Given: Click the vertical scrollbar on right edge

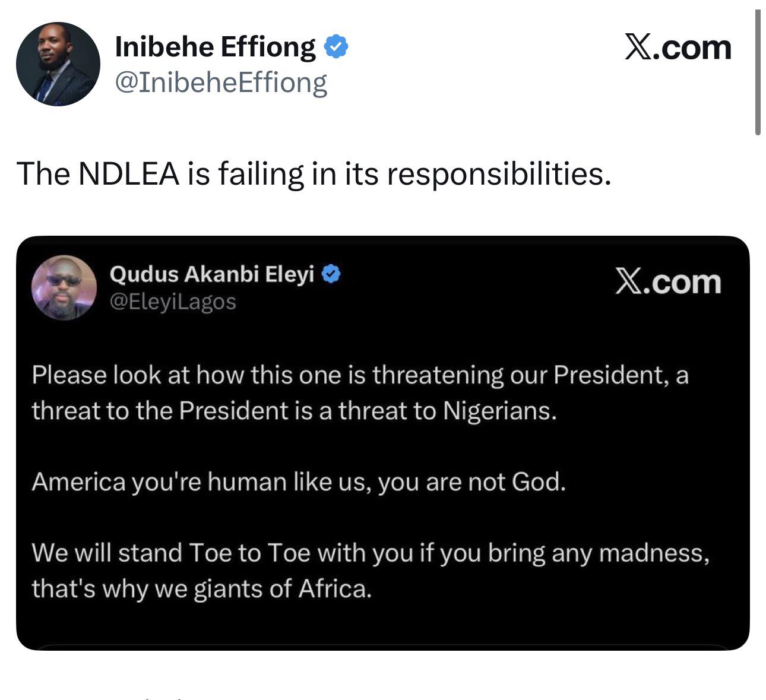Looking at the screenshot, I should pyautogui.click(x=758, y=71).
